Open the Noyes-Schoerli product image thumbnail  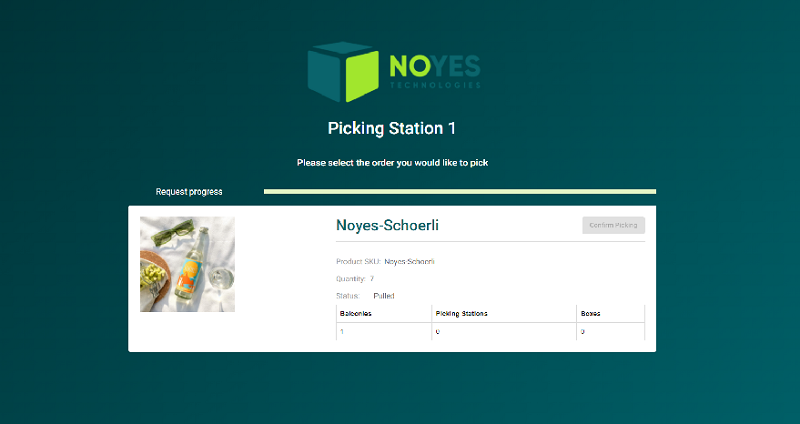pyautogui.click(x=188, y=264)
